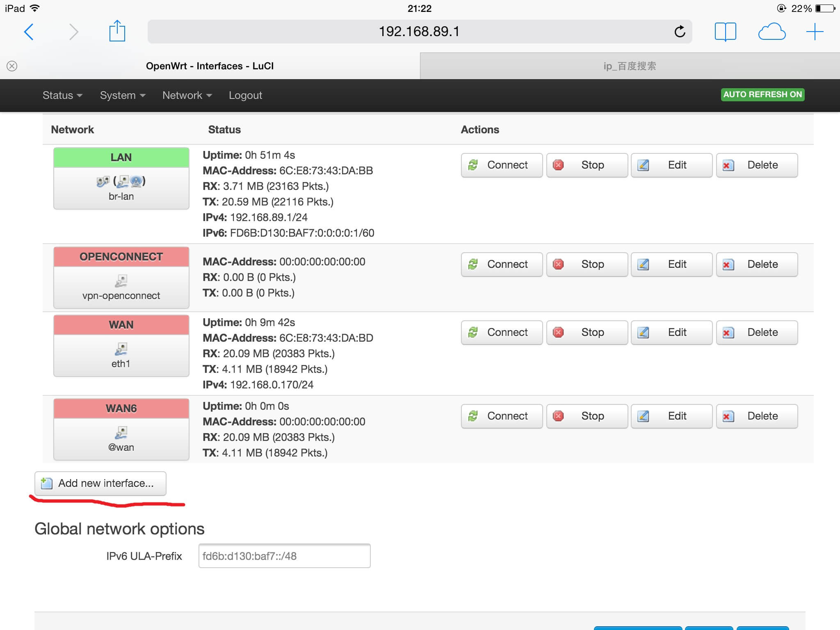Viewport: 840px width, 630px height.
Task: Select the WAN MAC-Address 6C:E8:73:43:DA:BD
Action: coord(288,338)
